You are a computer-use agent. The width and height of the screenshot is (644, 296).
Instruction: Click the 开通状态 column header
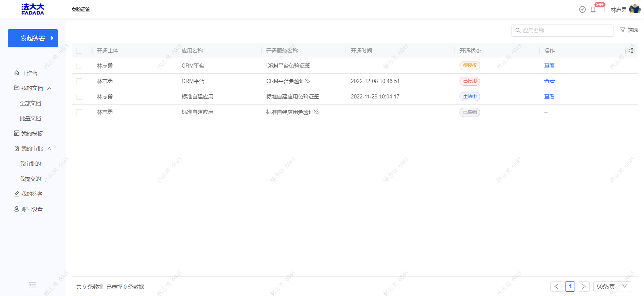470,50
